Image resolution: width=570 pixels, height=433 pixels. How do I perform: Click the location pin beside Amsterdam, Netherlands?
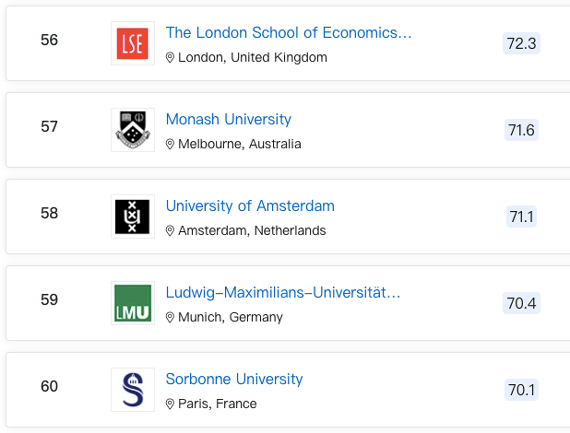pyautogui.click(x=170, y=230)
